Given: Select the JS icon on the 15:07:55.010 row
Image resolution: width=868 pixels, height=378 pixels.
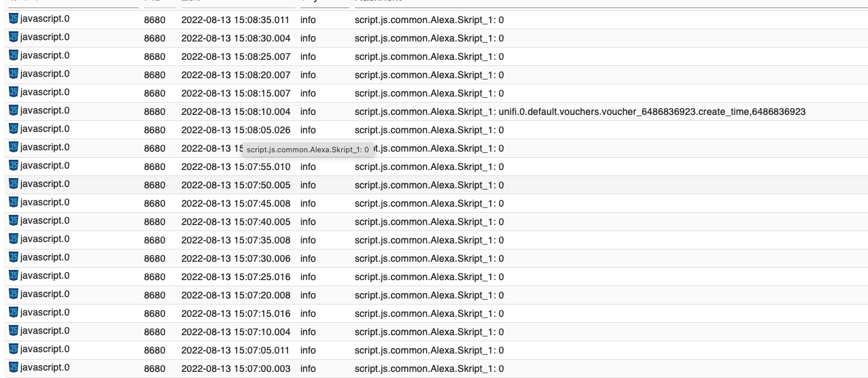Looking at the screenshot, I should pos(13,166).
